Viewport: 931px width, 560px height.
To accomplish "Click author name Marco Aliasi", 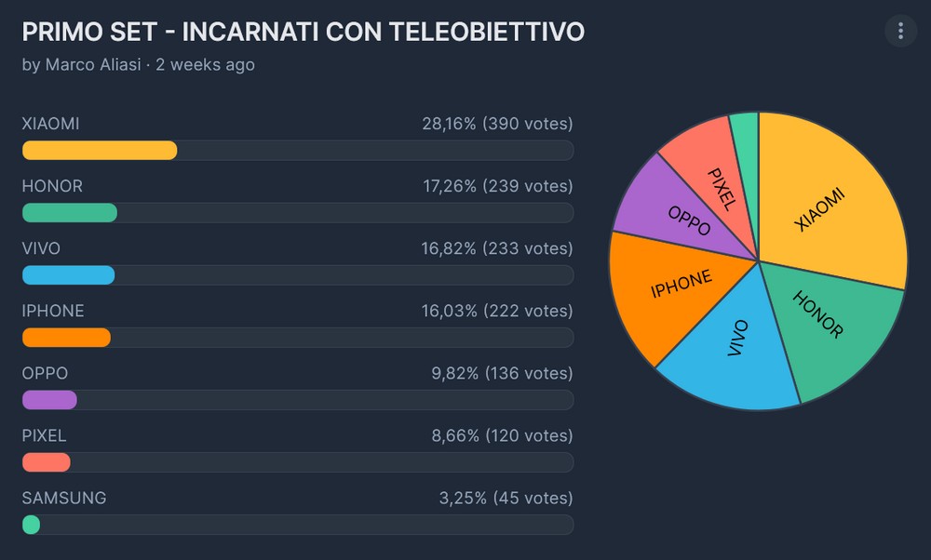I will coord(95,65).
